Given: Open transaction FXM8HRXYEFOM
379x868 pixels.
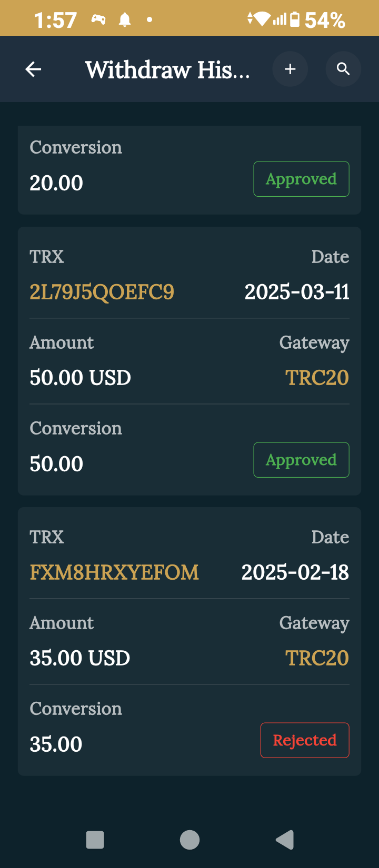Looking at the screenshot, I should (114, 572).
